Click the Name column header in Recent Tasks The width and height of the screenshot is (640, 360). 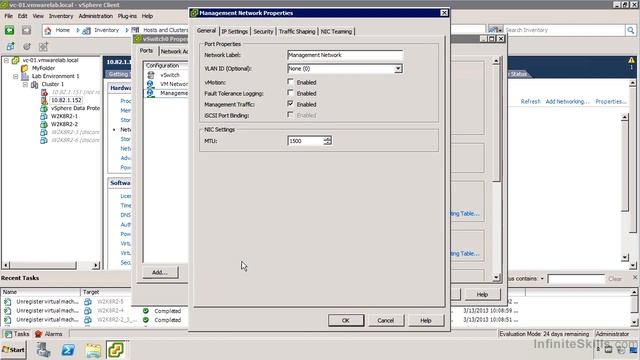click(41, 292)
